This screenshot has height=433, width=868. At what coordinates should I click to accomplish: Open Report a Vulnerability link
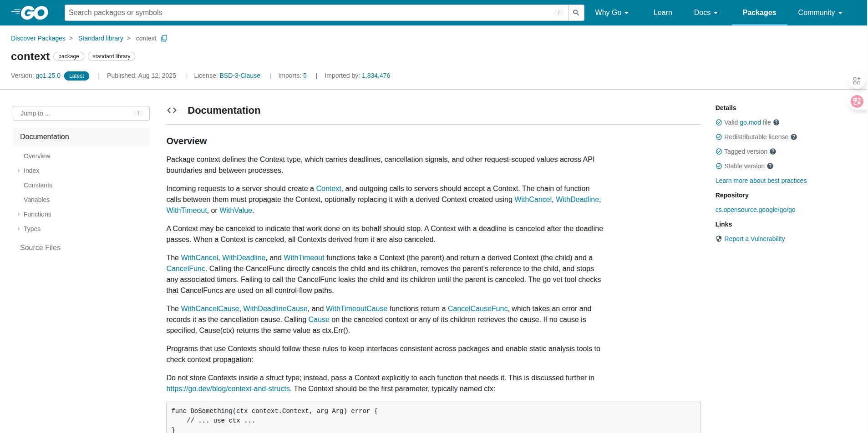(754, 239)
